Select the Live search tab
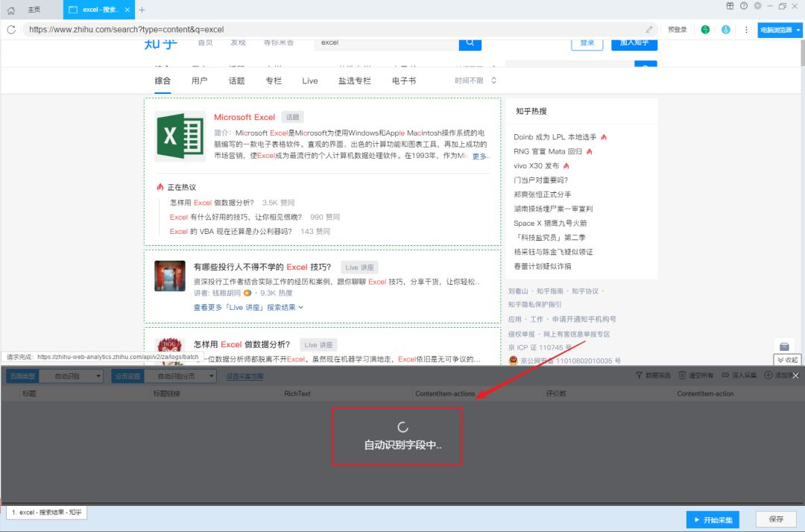The height and width of the screenshot is (532, 805). point(310,80)
